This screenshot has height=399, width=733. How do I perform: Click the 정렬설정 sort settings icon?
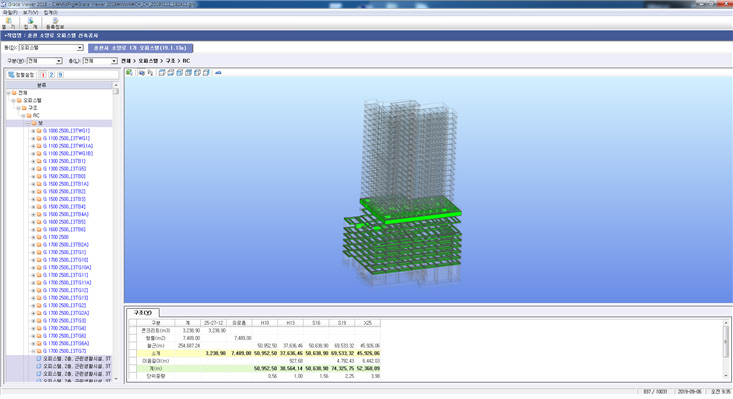click(x=21, y=75)
